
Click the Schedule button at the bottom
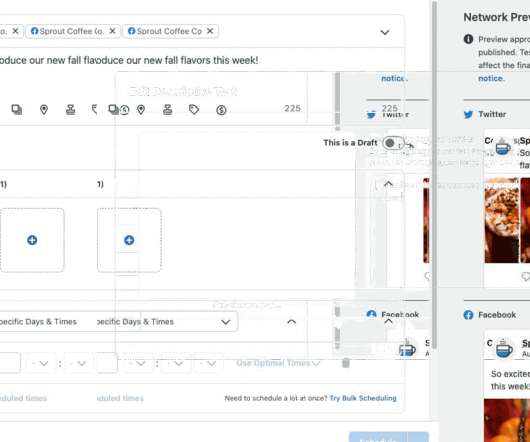378,437
